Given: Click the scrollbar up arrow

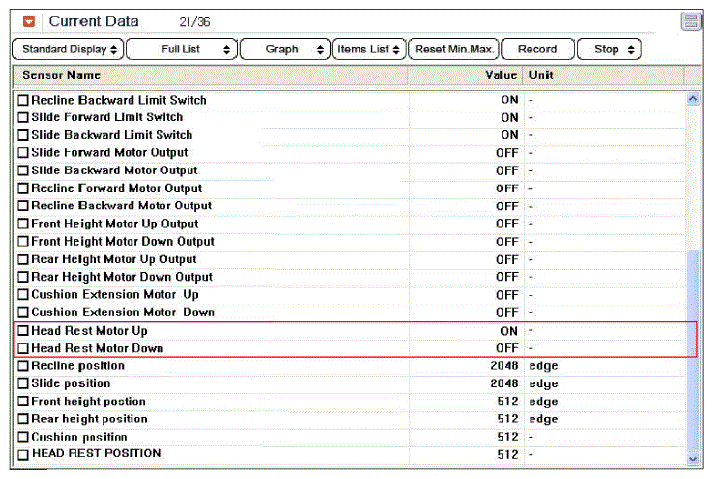Looking at the screenshot, I should (693, 99).
